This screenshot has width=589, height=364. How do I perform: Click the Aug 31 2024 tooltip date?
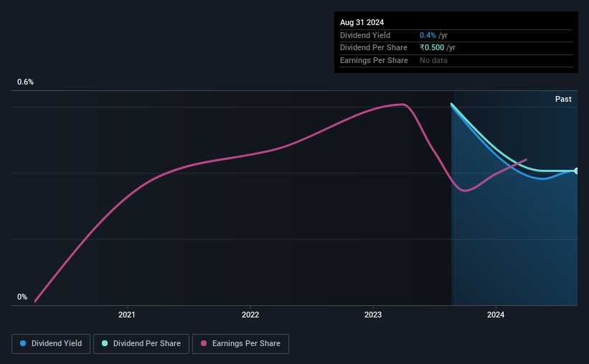[x=362, y=22]
